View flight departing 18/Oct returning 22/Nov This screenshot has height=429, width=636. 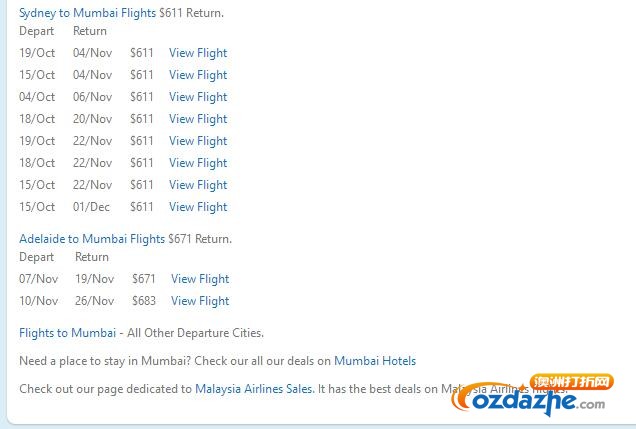pyautogui.click(x=198, y=163)
